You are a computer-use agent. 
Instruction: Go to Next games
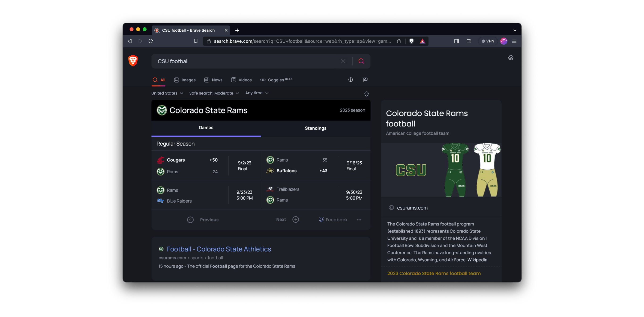coord(288,219)
